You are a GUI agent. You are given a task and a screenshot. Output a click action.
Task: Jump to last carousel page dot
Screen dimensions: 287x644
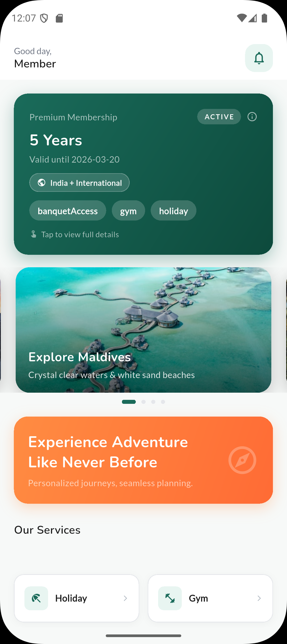pyautogui.click(x=163, y=402)
